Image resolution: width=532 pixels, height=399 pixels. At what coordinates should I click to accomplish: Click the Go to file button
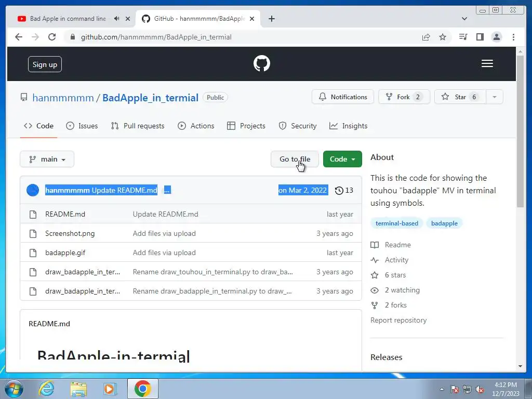(x=295, y=159)
